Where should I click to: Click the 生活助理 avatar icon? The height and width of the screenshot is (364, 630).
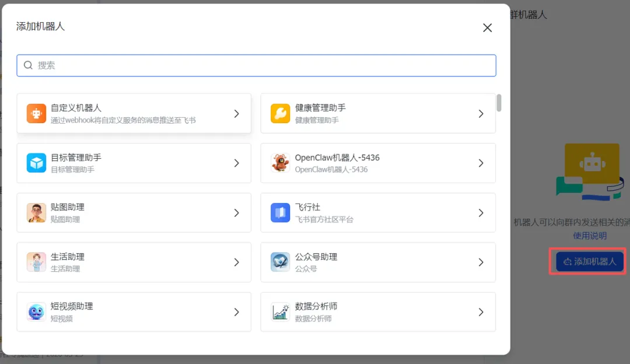pos(36,262)
